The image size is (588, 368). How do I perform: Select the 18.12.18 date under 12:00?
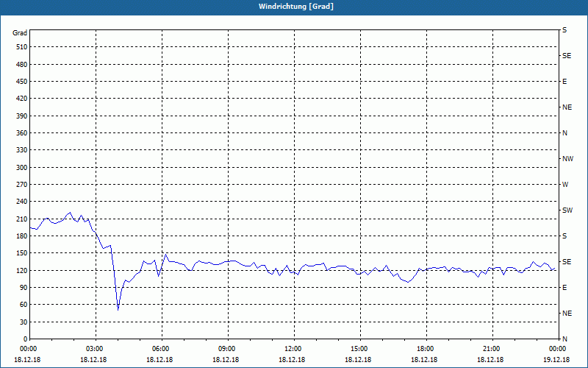tap(292, 360)
